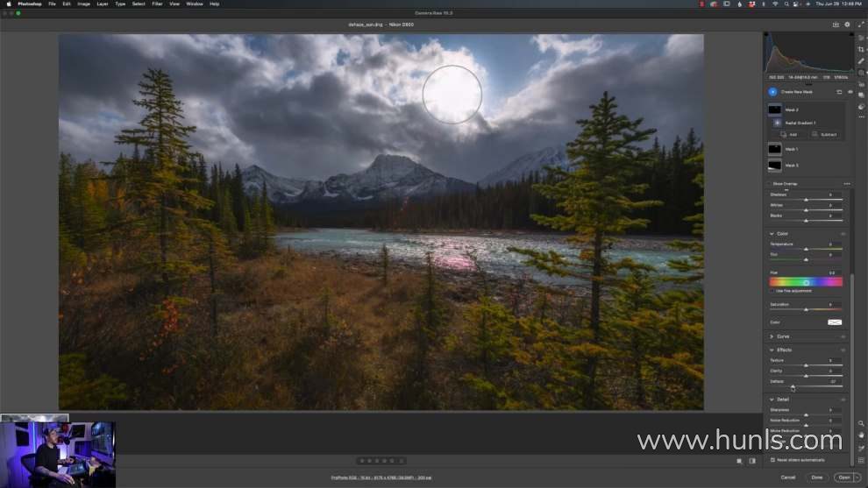This screenshot has width=868, height=488.
Task: Click the filmstrip thumbnail above webcam
Action: (x=34, y=418)
